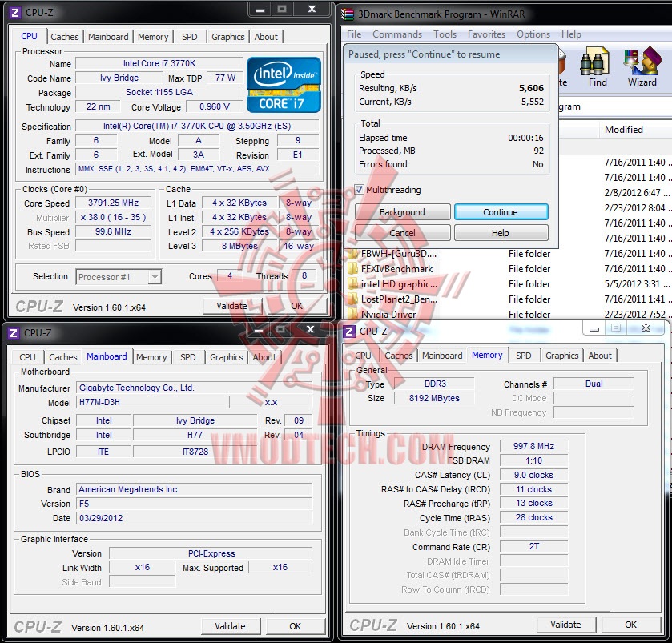Screen dimensions: 672x643
Task: Toggle the Multithreading checkbox
Action: pos(359,189)
